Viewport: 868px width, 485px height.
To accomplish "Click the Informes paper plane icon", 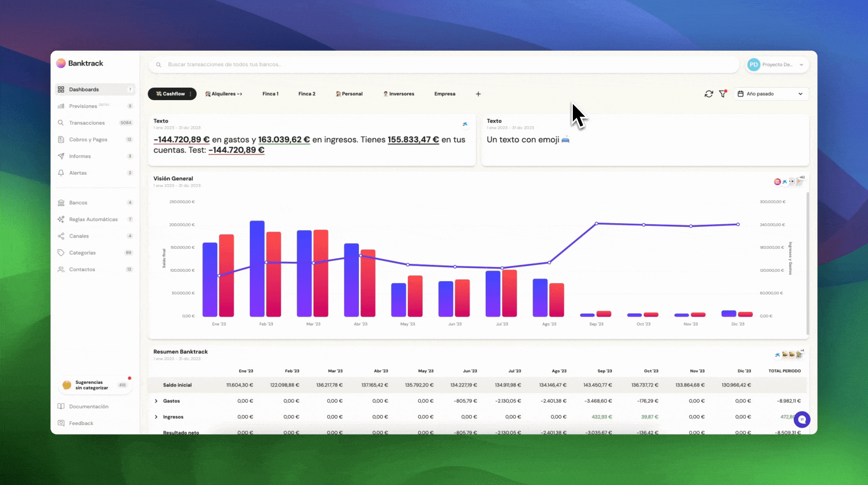I will [x=61, y=156].
